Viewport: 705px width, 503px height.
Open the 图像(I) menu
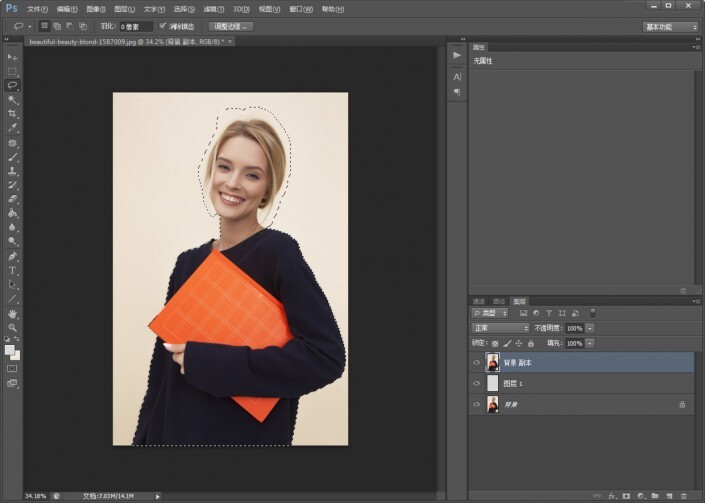[x=95, y=8]
